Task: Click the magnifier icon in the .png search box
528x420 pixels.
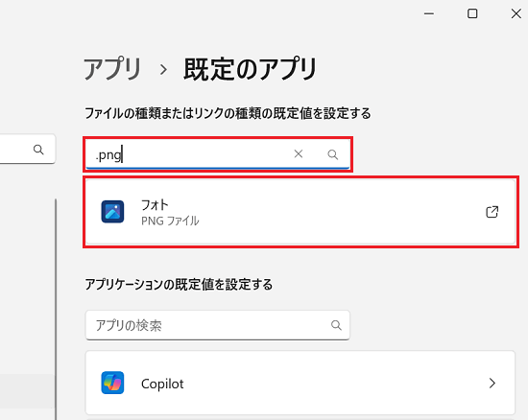Action: pos(333,154)
